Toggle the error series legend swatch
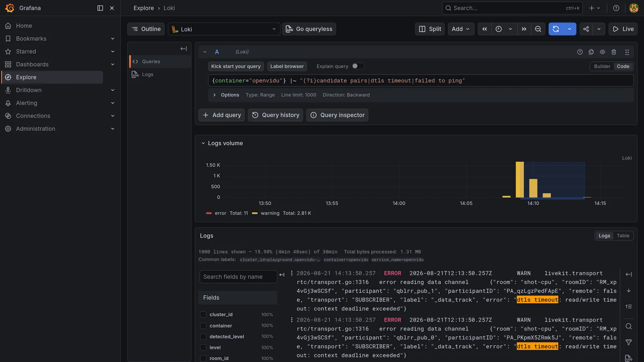 pos(209,213)
